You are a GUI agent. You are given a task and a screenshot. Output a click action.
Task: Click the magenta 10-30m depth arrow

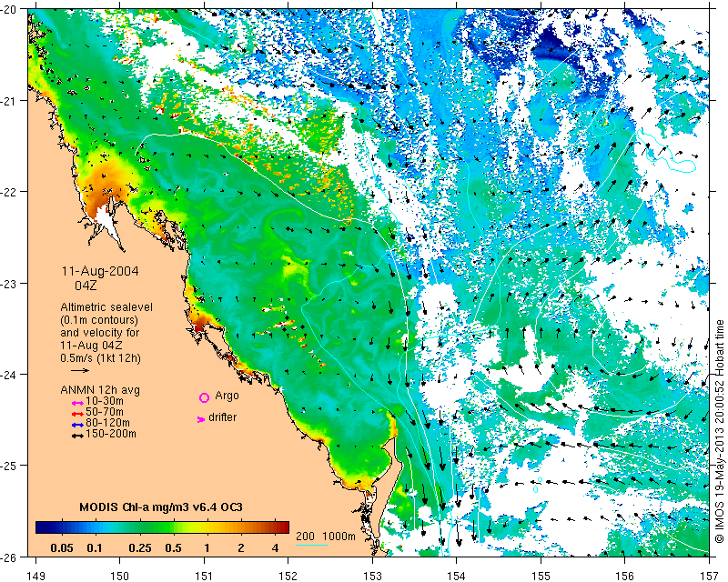pyautogui.click(x=77, y=403)
